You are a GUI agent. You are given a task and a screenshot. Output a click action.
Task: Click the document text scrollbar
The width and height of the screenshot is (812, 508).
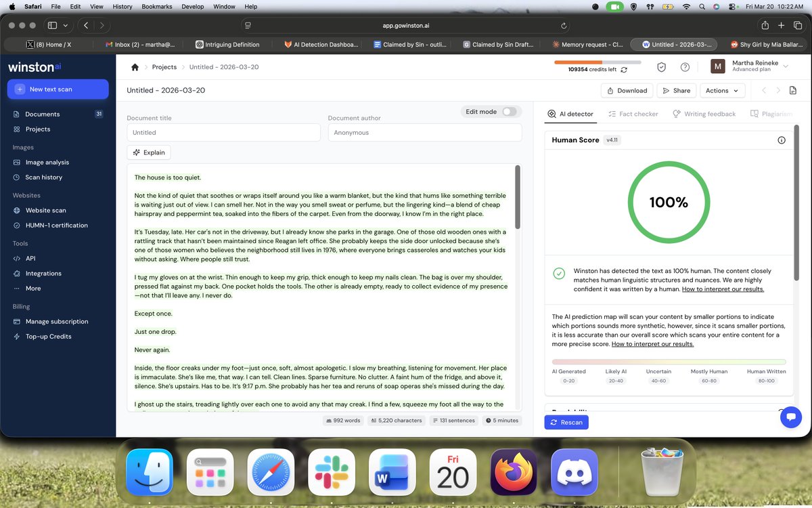pos(518,196)
